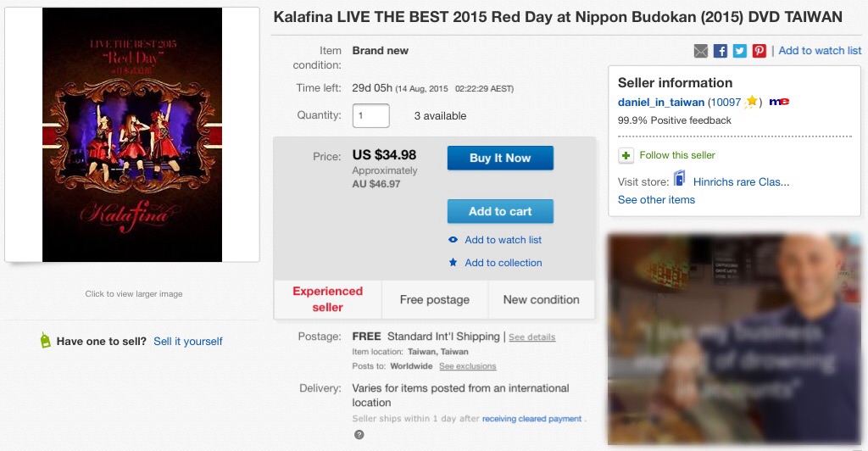Click the green plus Follow seller icon
The width and height of the screenshot is (868, 451).
click(626, 155)
